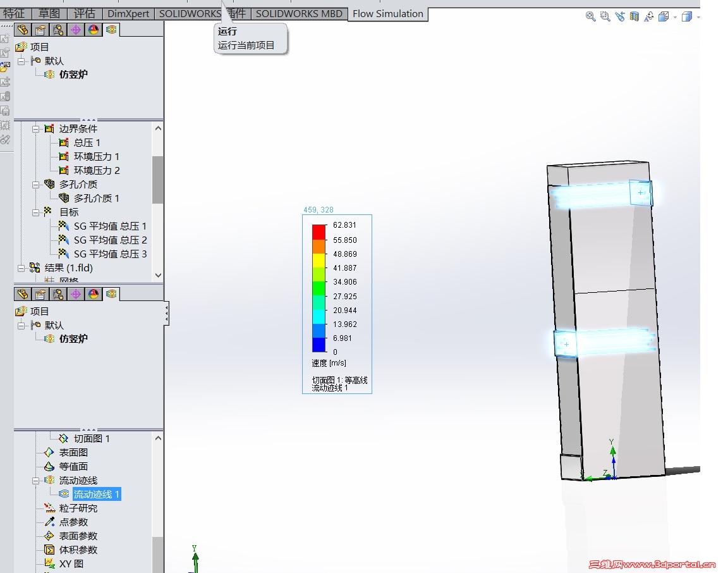Viewport: 728px width, 573px height.
Task: Click Previous View icon
Action: [x=620, y=16]
